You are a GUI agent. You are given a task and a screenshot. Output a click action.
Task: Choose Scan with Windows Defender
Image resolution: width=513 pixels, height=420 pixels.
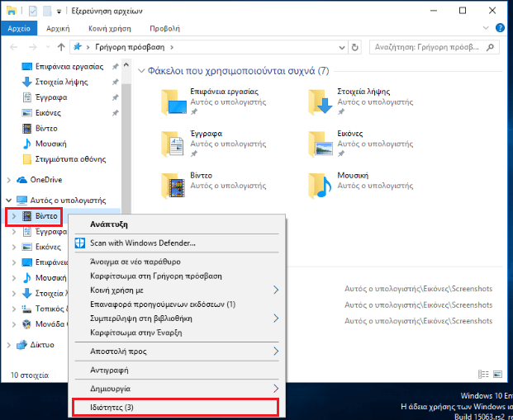pyautogui.click(x=177, y=243)
